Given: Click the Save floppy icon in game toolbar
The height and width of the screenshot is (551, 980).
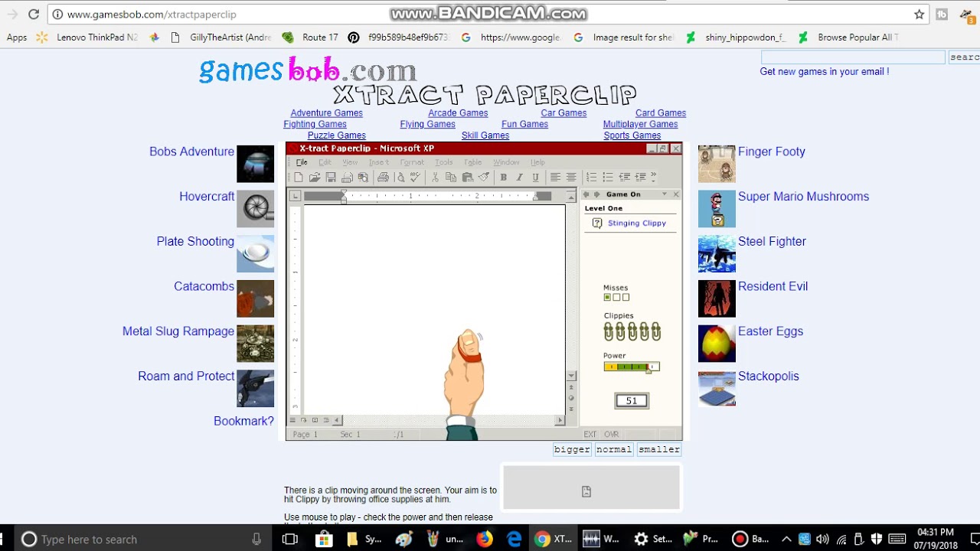Looking at the screenshot, I should coord(331,177).
